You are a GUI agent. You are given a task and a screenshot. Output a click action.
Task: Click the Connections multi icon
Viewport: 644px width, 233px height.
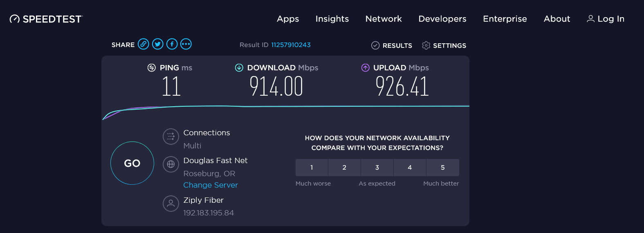click(171, 137)
